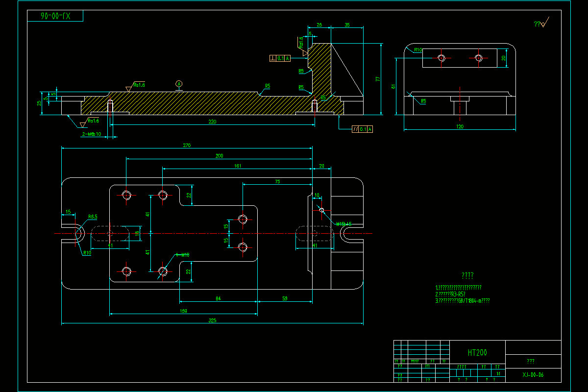Click the 4-M10 hole callout
This screenshot has width=588, height=392.
pyautogui.click(x=182, y=255)
